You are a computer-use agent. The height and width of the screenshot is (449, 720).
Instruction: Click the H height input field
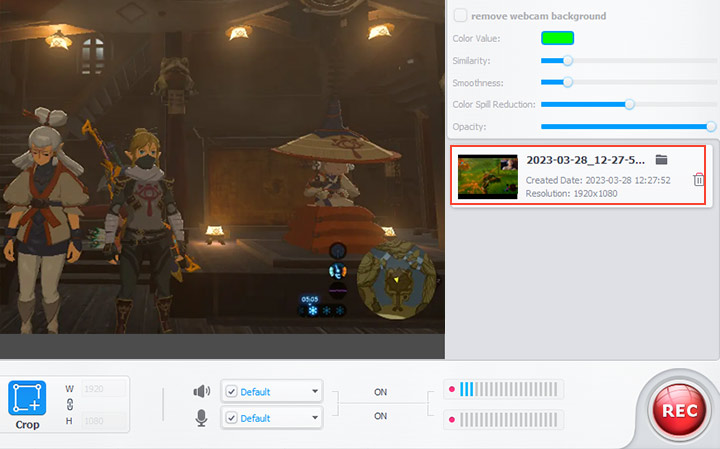(103, 421)
